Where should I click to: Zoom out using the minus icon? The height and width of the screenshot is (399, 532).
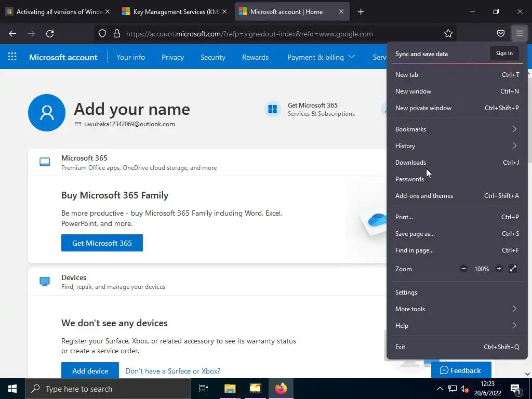[463, 269]
